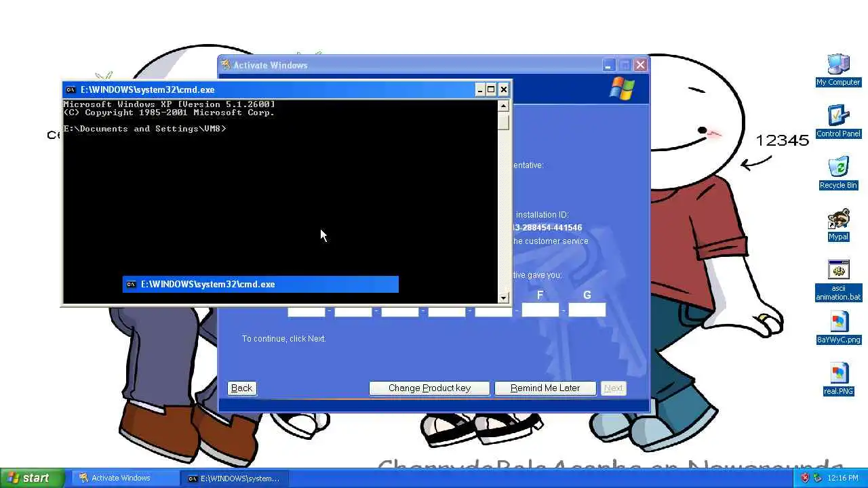Click the highlighted E:\WINDOWS\system32\cmd.exe bar inside console
Image resolution: width=868 pixels, height=488 pixels.
pyautogui.click(x=260, y=284)
